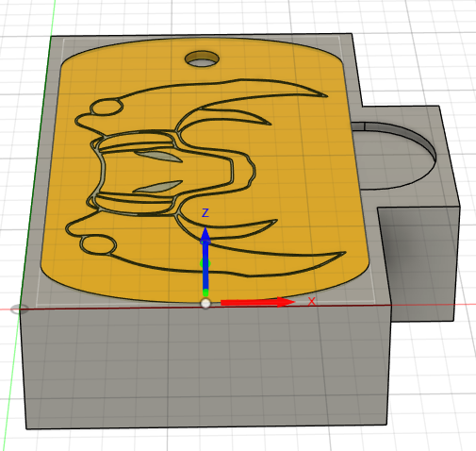
Task: Click the lower left small circle outline
Action: [98, 244]
